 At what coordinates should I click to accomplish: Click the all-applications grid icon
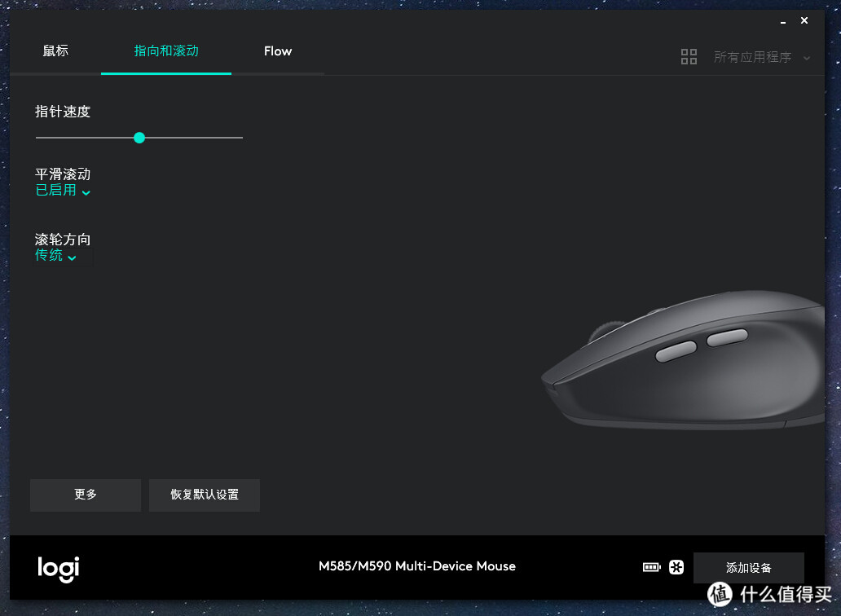[689, 57]
